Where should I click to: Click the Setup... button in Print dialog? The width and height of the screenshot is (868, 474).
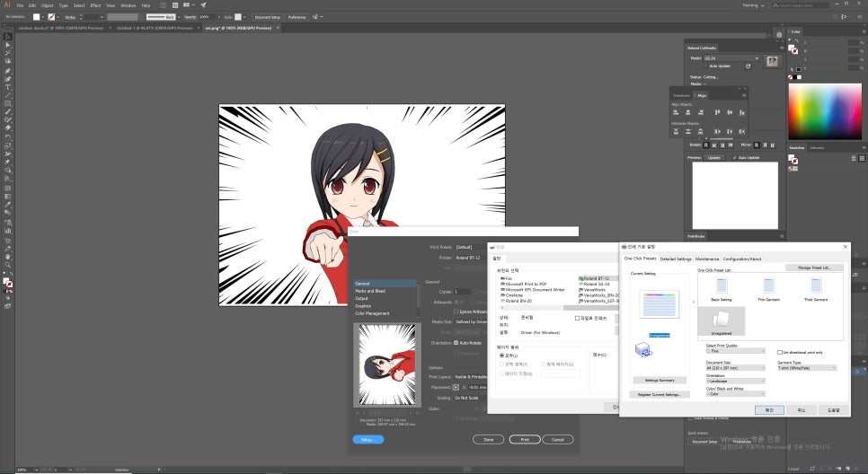pos(368,440)
